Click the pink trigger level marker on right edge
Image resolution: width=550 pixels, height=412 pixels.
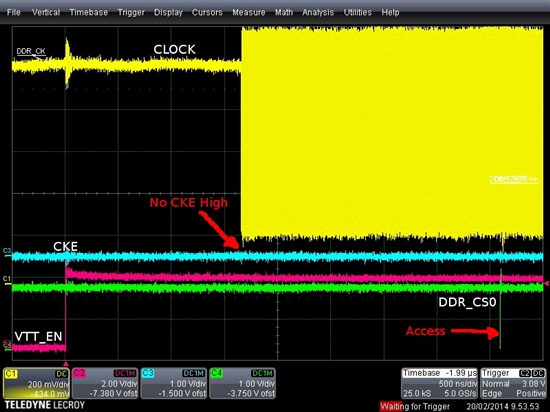[x=546, y=283]
